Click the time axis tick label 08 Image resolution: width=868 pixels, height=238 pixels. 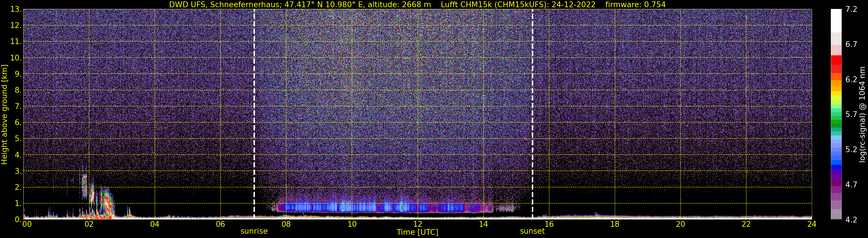[x=286, y=224]
